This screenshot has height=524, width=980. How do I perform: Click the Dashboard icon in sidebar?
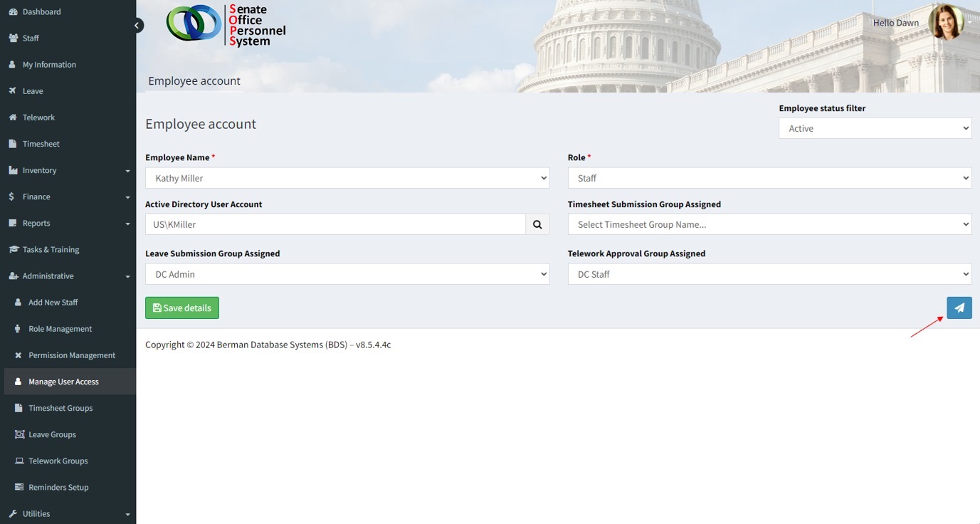click(13, 12)
